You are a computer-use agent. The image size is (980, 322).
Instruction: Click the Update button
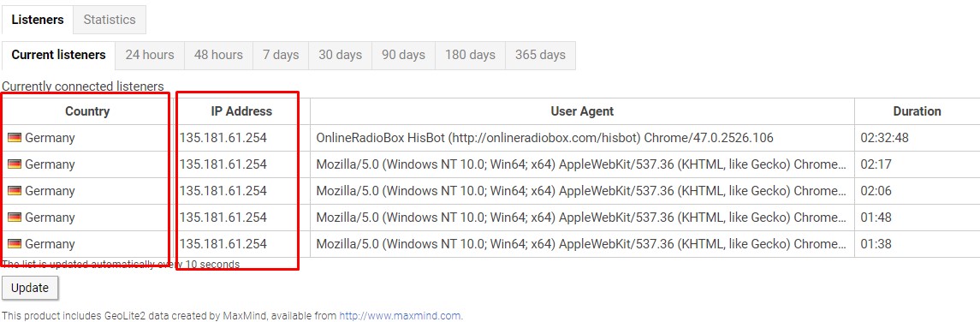(30, 289)
